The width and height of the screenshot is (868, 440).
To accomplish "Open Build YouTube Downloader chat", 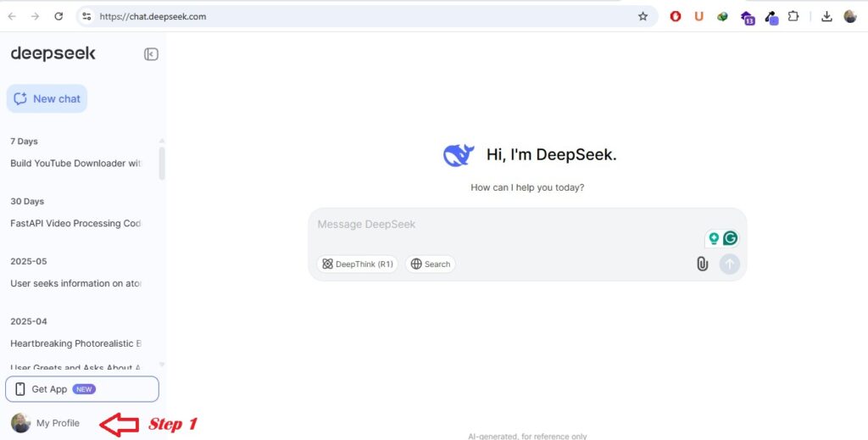I will pyautogui.click(x=75, y=164).
